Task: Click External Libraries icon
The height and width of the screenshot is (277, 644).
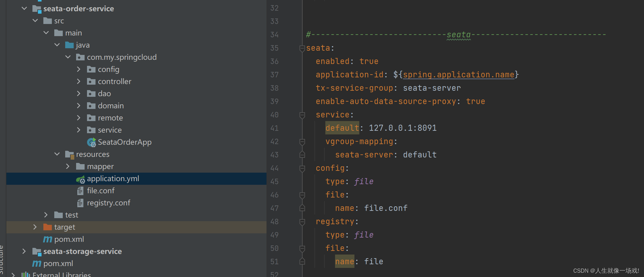Action: (x=26, y=275)
